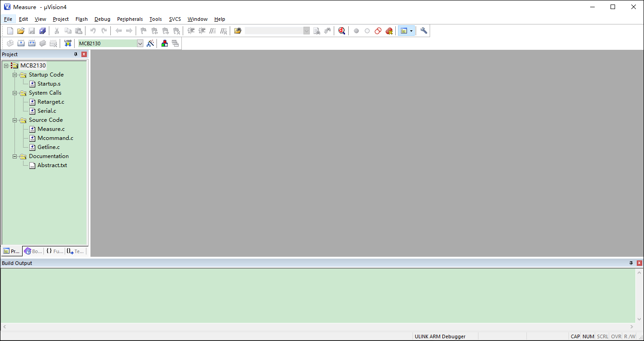Click the Open file folder icon
Screen dimensions: 644x341
coord(21,31)
